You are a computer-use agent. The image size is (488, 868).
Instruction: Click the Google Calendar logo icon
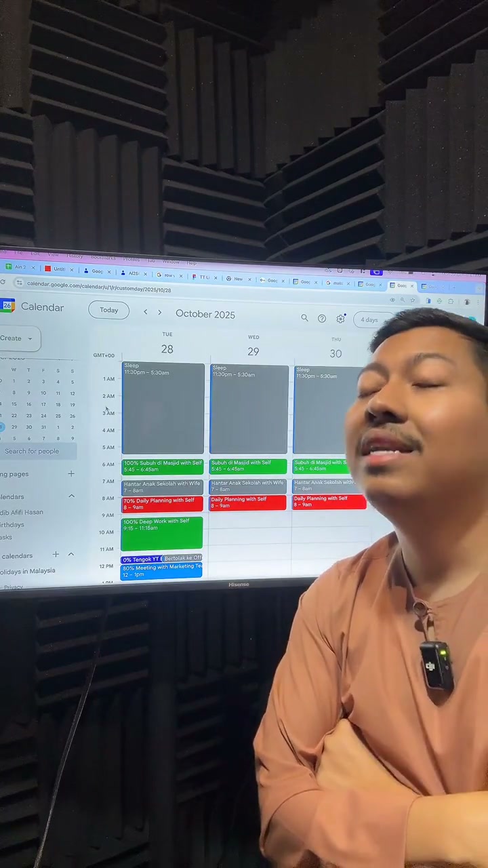pos(7,306)
